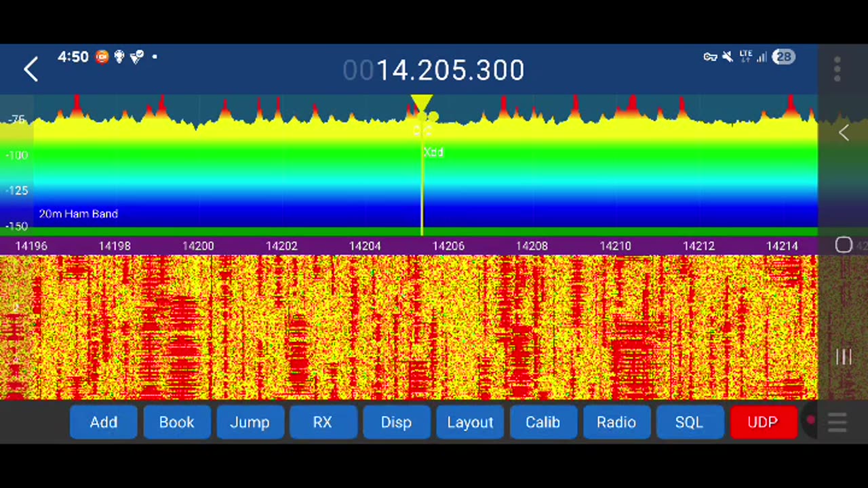The height and width of the screenshot is (488, 868).
Task: Tap the back arrow next to the clock
Action: click(x=31, y=69)
